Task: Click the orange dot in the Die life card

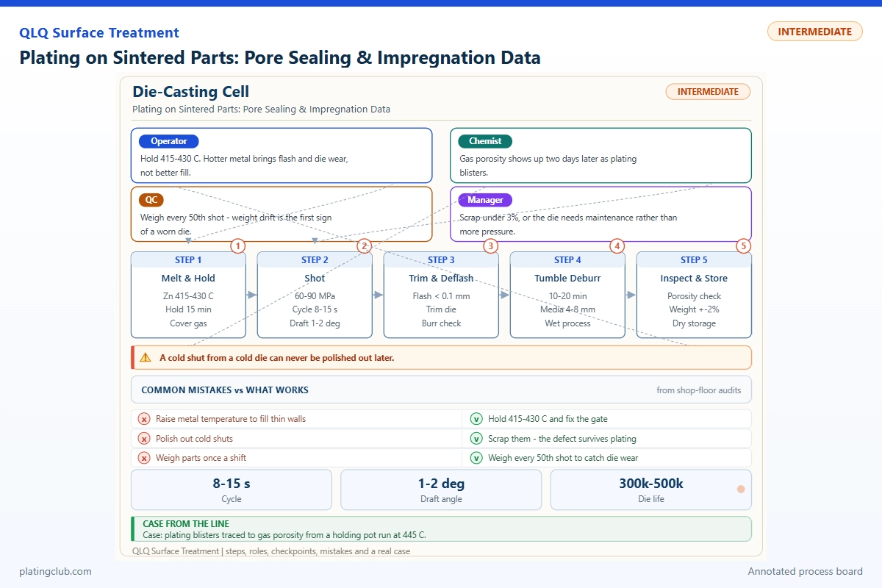Action: click(741, 490)
